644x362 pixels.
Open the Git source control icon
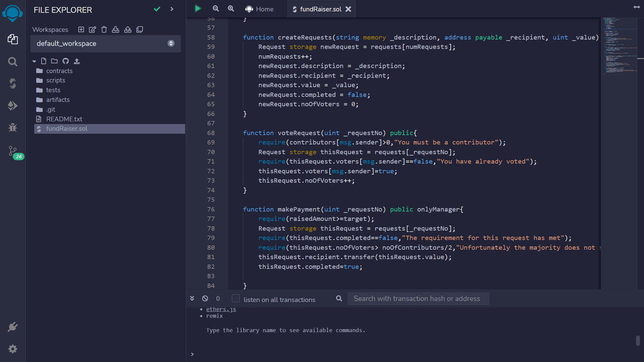(13, 151)
